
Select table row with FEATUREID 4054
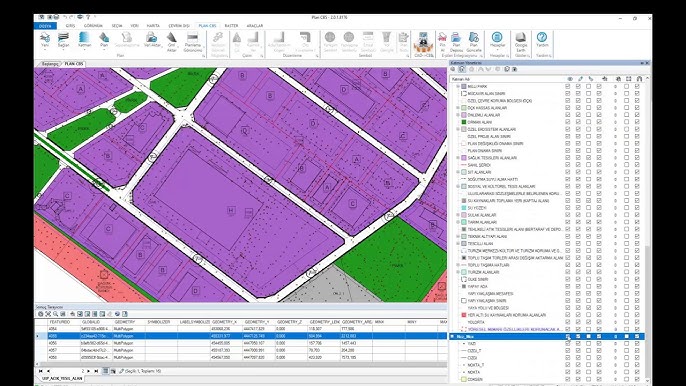(x=241, y=329)
